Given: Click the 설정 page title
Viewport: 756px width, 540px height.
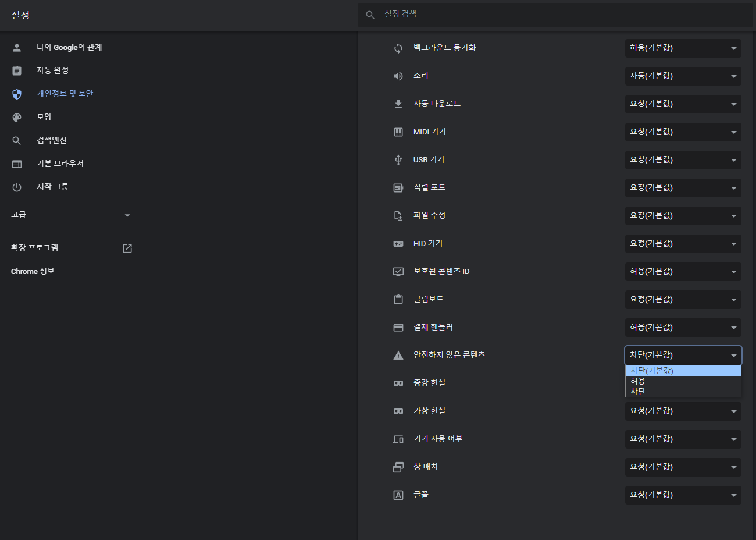Looking at the screenshot, I should [x=20, y=15].
